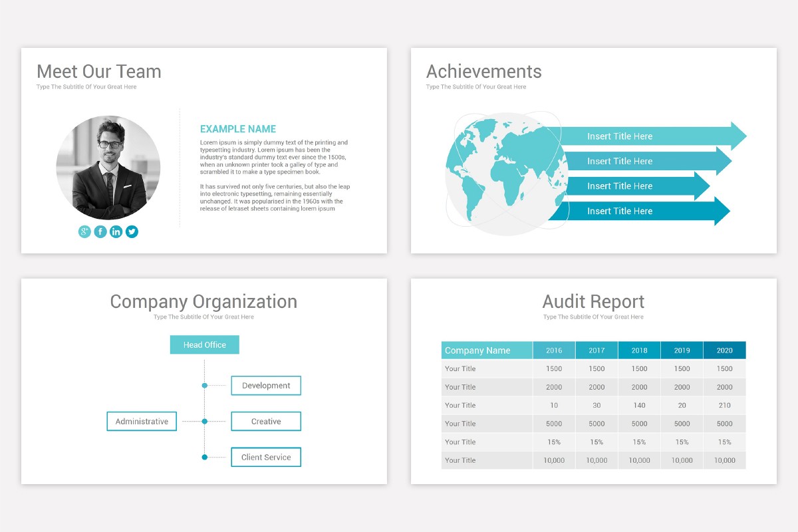
Task: Select the Facebook icon under the team photo
Action: [x=100, y=231]
